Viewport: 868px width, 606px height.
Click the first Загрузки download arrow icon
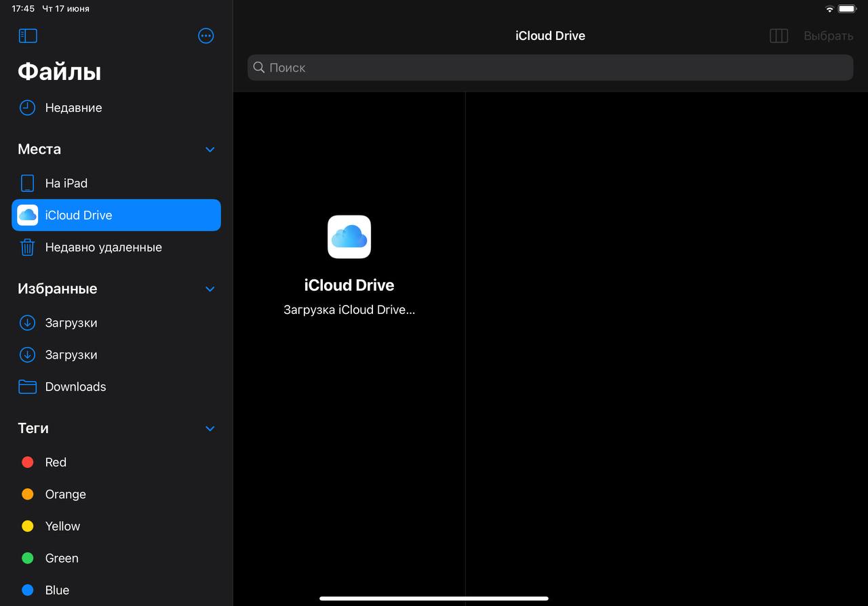(27, 323)
